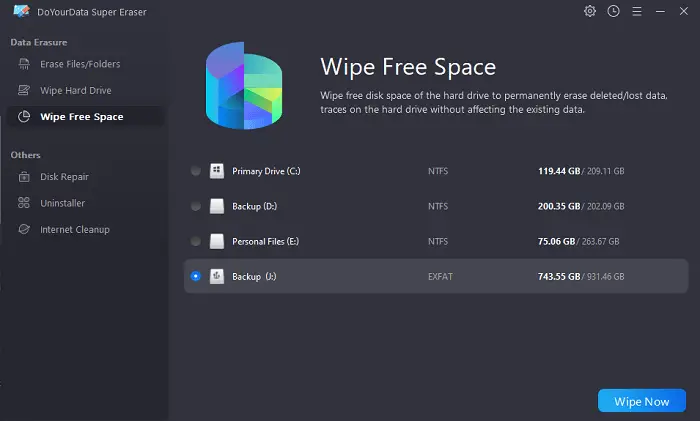Click the Primary Drive (C:) Windows drive icon
This screenshot has height=421, width=700.
217,171
